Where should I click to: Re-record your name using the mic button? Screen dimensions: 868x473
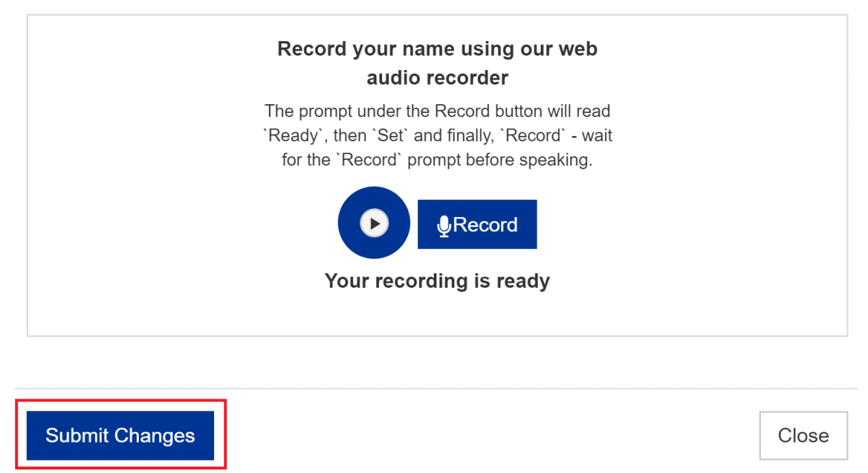point(477,224)
